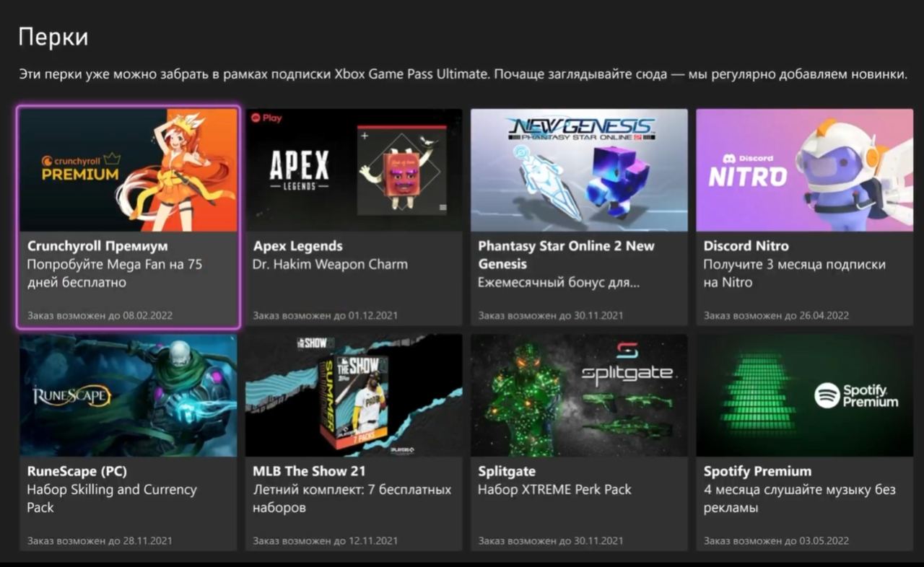Click the 'Apex Legends' card title
The image size is (924, 567).
click(297, 246)
